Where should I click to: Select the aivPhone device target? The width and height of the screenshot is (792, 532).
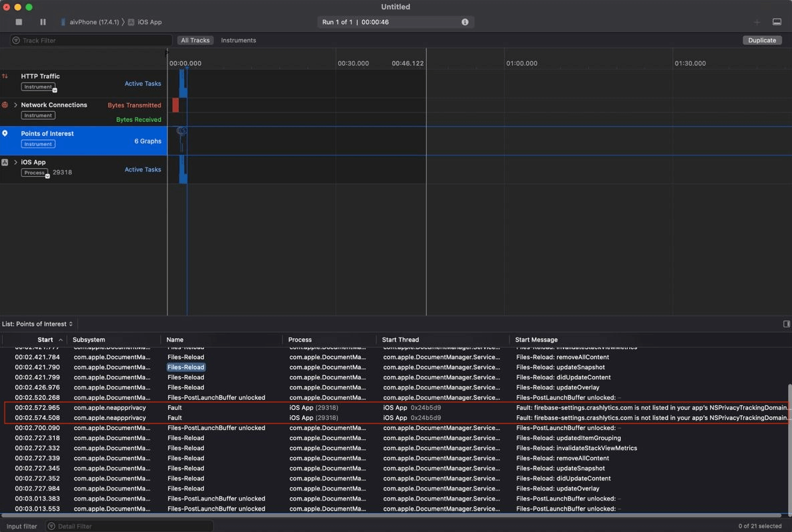tap(90, 21)
